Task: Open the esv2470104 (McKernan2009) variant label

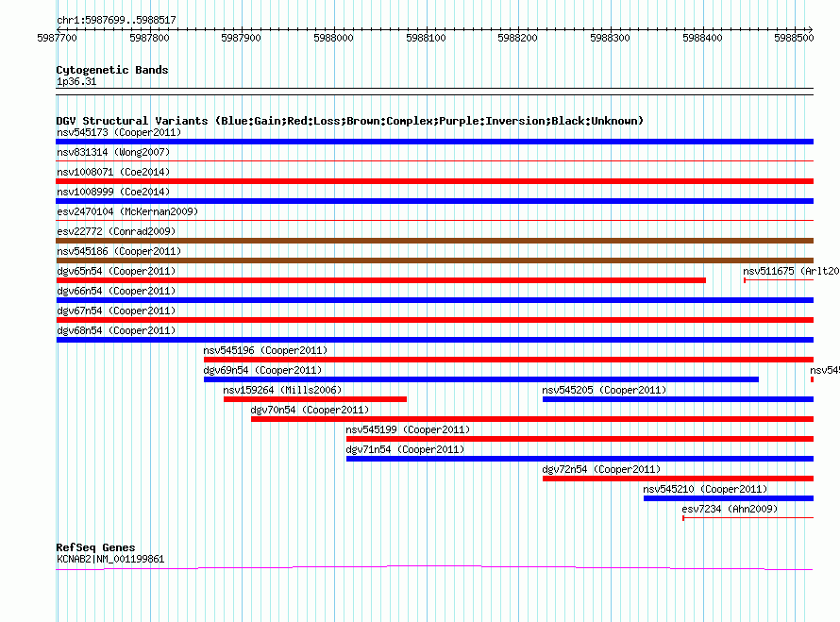Action: point(127,211)
